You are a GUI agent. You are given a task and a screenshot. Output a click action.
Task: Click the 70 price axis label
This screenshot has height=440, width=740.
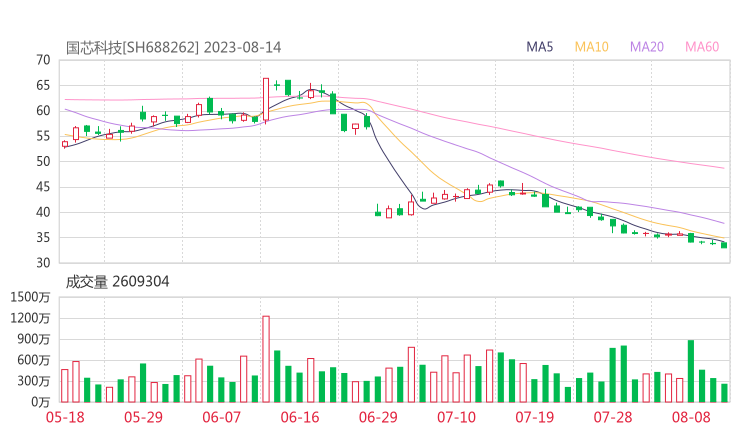[x=43, y=60]
